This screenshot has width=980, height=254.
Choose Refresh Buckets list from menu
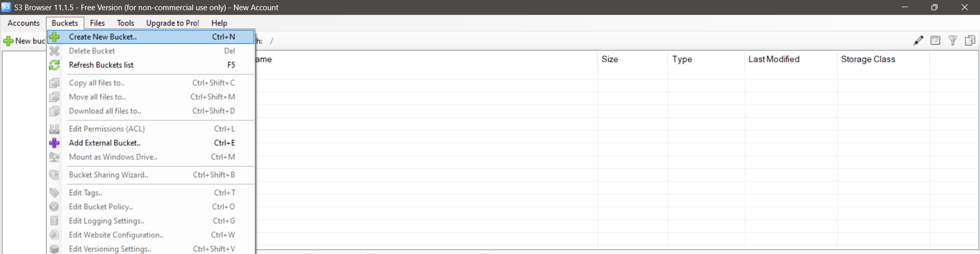click(x=151, y=65)
